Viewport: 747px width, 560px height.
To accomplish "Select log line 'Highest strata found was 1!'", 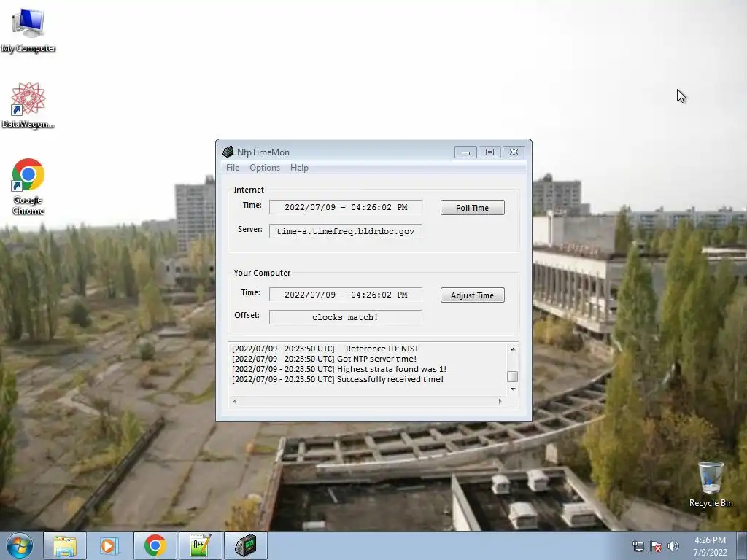I will (339, 369).
